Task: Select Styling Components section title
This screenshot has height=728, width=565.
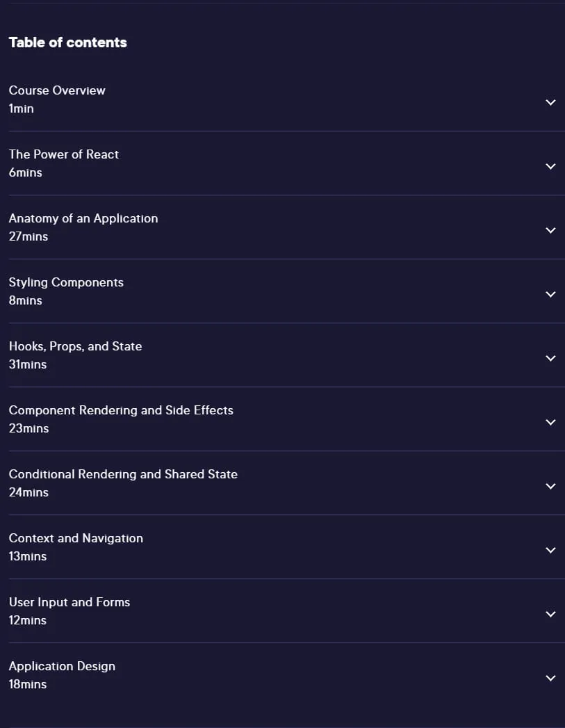Action: click(66, 282)
